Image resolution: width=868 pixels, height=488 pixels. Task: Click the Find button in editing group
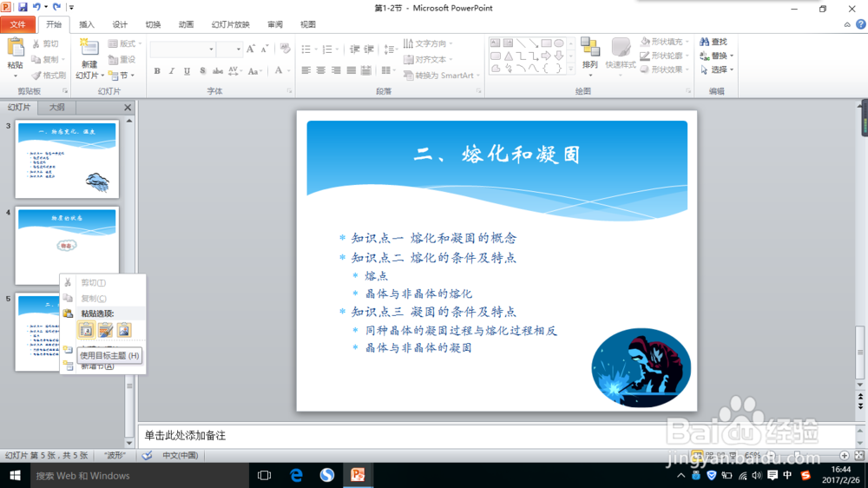(713, 42)
